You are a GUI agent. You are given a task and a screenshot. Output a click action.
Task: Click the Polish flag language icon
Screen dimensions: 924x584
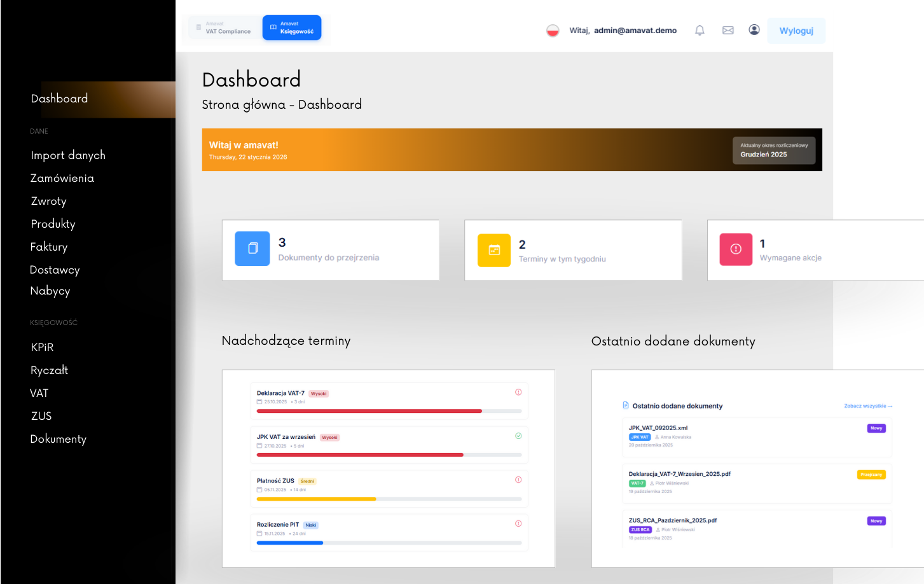pyautogui.click(x=553, y=31)
